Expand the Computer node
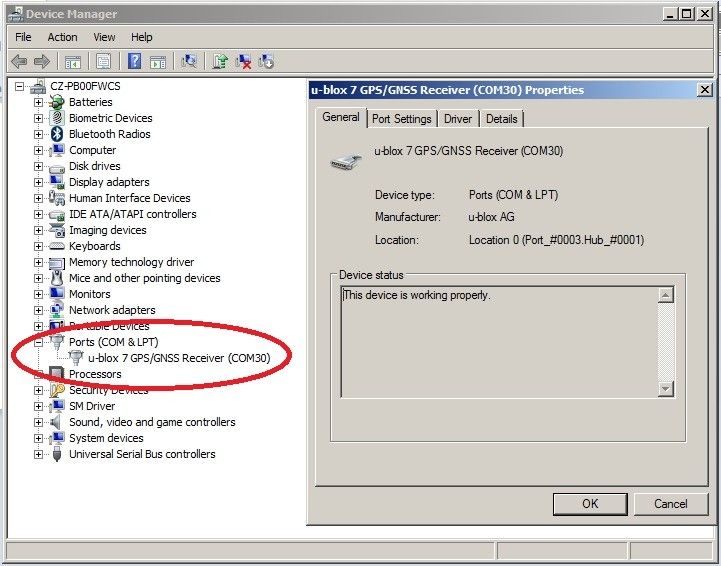Screen dimensions: 721x566 [39, 150]
